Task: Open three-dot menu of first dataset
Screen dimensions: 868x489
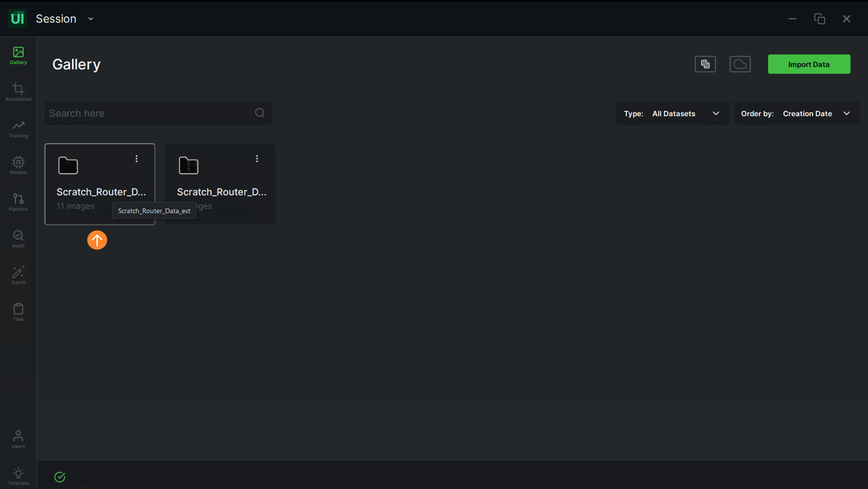Action: point(136,159)
